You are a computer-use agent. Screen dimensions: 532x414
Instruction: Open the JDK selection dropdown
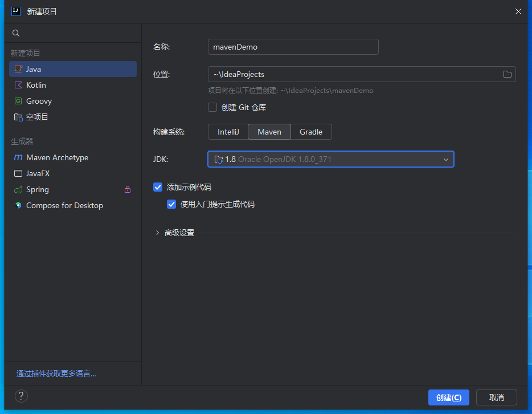click(446, 159)
